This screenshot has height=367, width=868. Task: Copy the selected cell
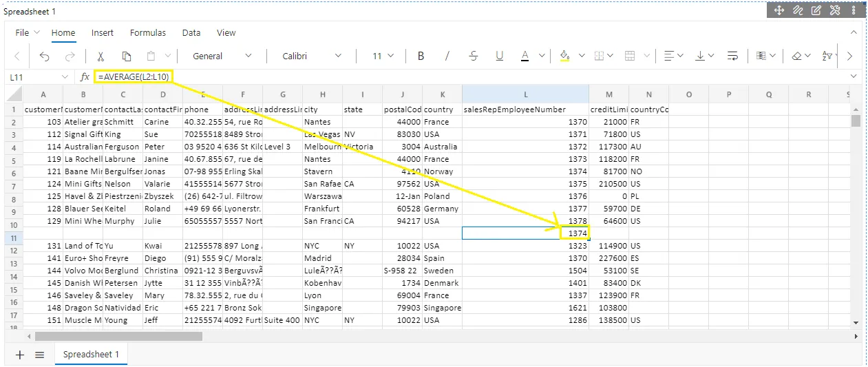tap(127, 56)
